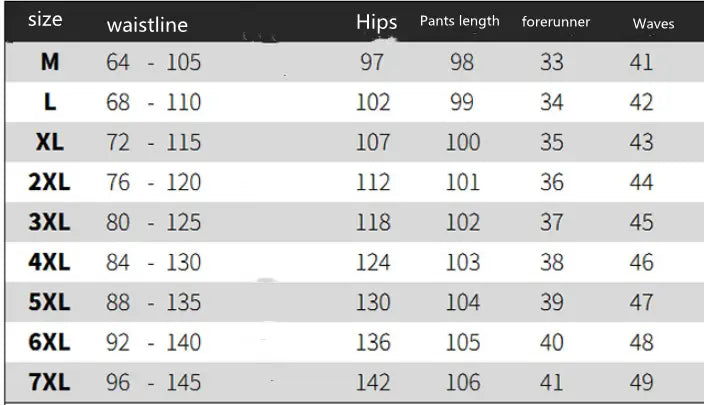Viewport: 704px width, 405px height.
Task: Click the pants length value 98
Action: coord(461,62)
